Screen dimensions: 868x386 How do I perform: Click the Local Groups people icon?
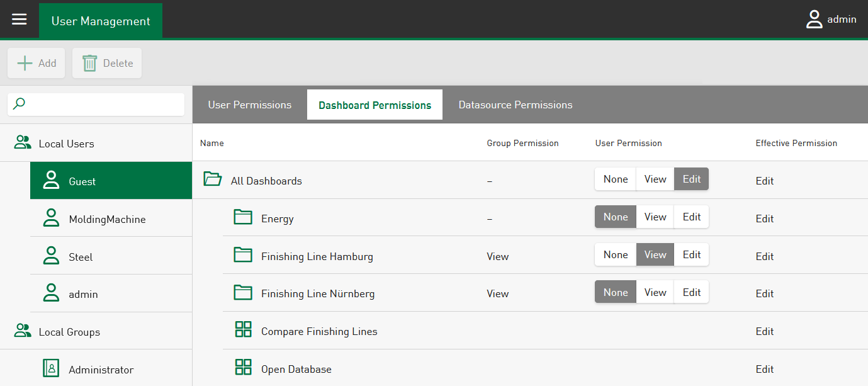coord(23,331)
